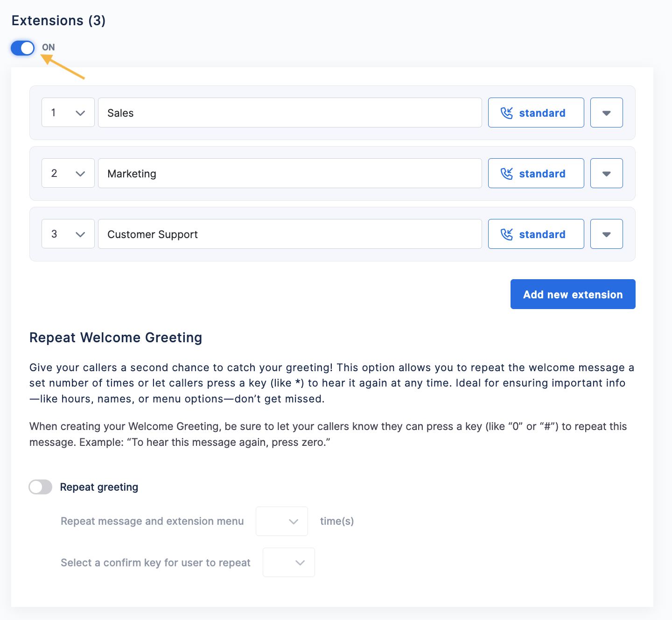Click Add new extension button
This screenshot has width=672, height=620.
(573, 294)
